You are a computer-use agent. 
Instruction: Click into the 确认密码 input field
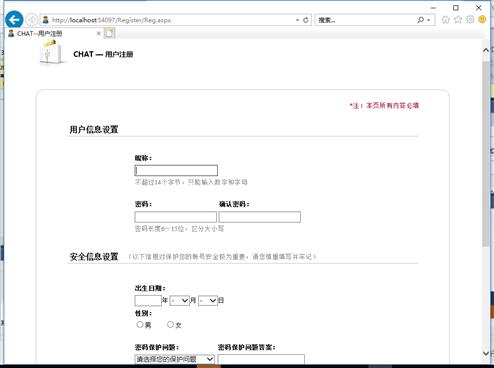click(260, 217)
